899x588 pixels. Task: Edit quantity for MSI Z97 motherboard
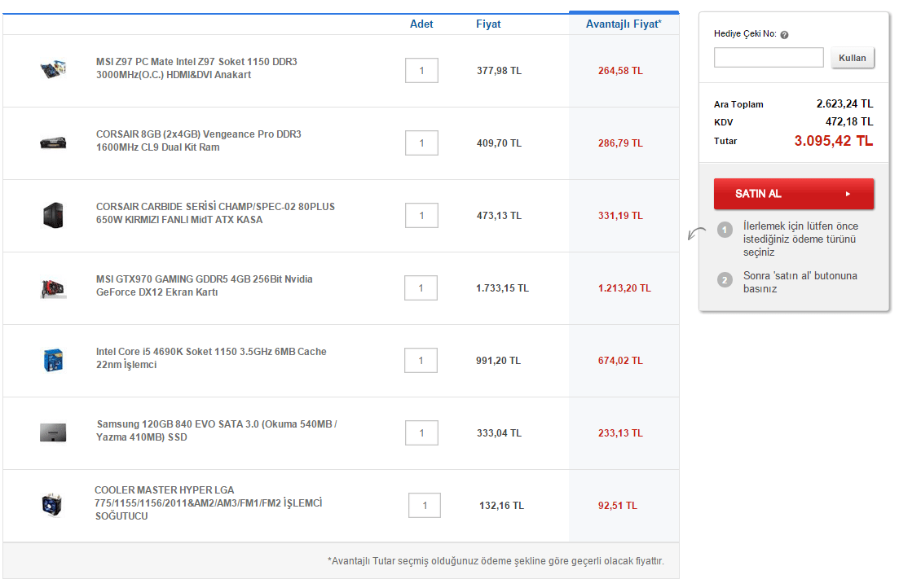(421, 71)
